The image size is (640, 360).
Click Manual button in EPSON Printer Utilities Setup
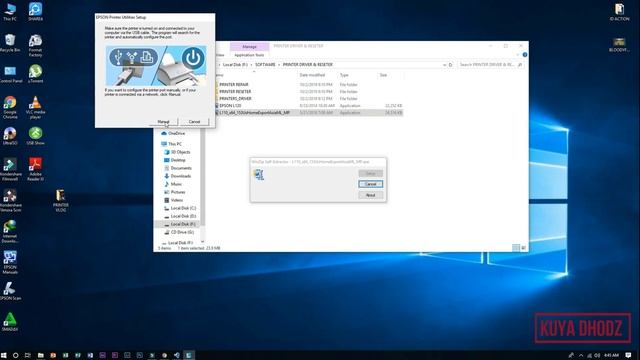coord(163,122)
